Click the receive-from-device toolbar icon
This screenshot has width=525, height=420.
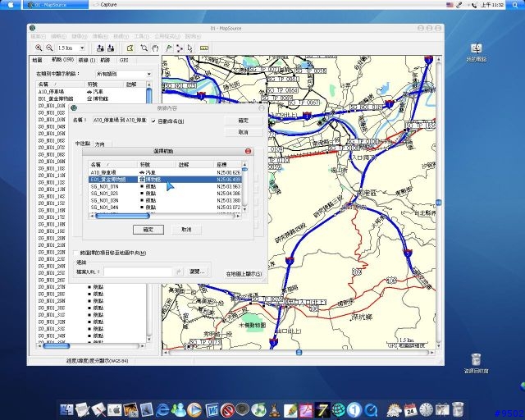click(x=111, y=48)
